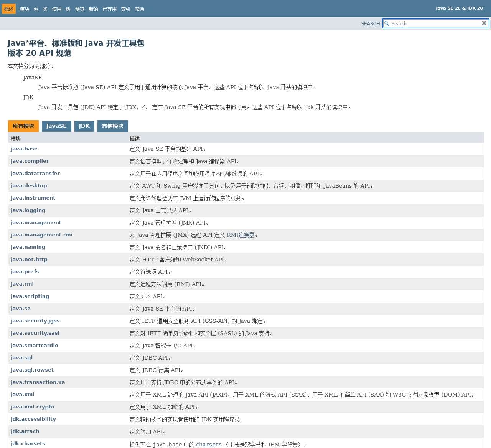Open the java.desktop module link

coord(29,185)
